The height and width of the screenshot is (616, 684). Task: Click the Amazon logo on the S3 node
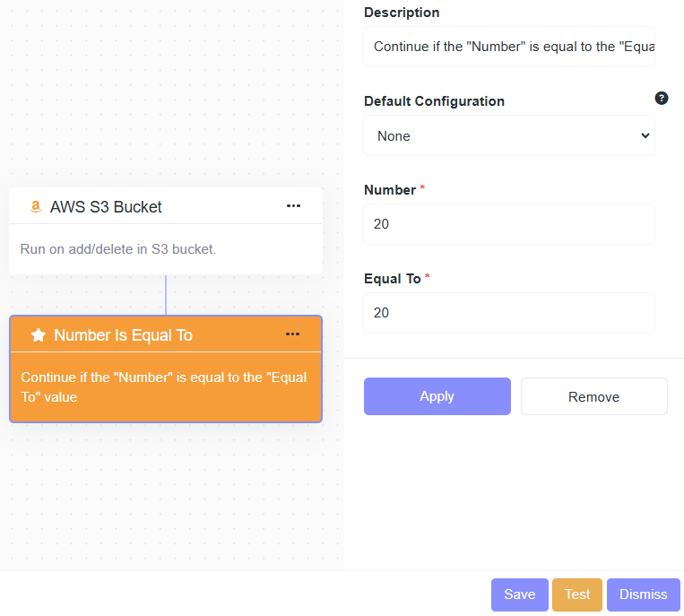coord(35,207)
